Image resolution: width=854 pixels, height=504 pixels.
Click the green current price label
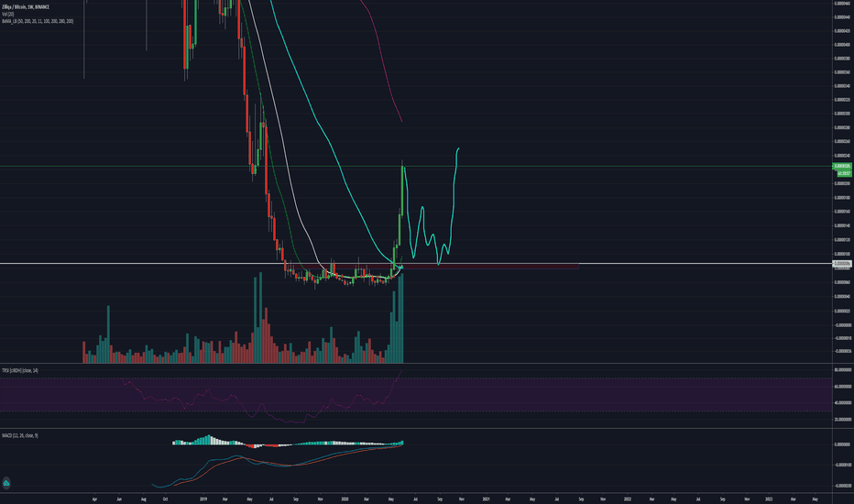point(843,166)
